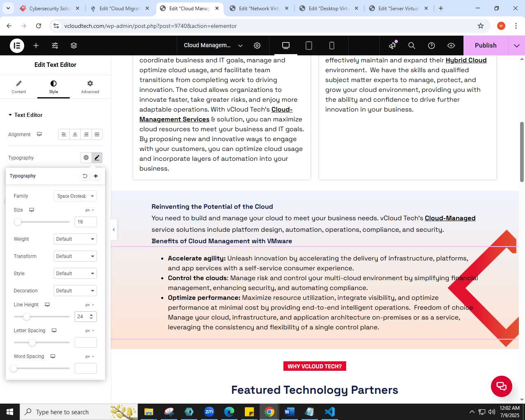Switch to mobile preview mode

332,46
